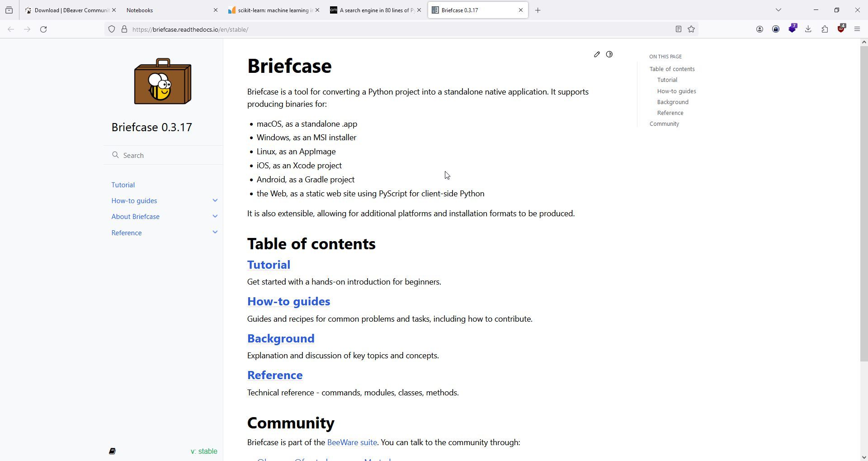Click the purple extension icon with badge
The width and height of the screenshot is (868, 461).
click(793, 29)
